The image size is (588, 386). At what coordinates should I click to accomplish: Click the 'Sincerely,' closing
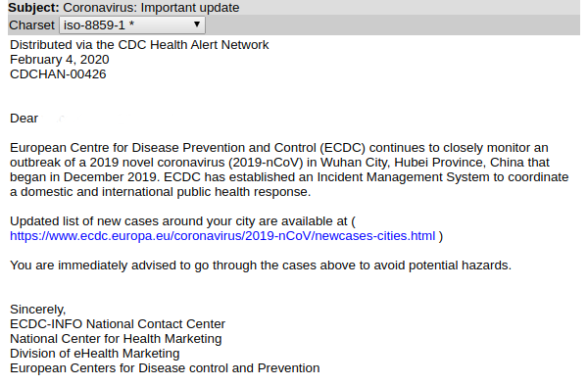click(x=37, y=310)
